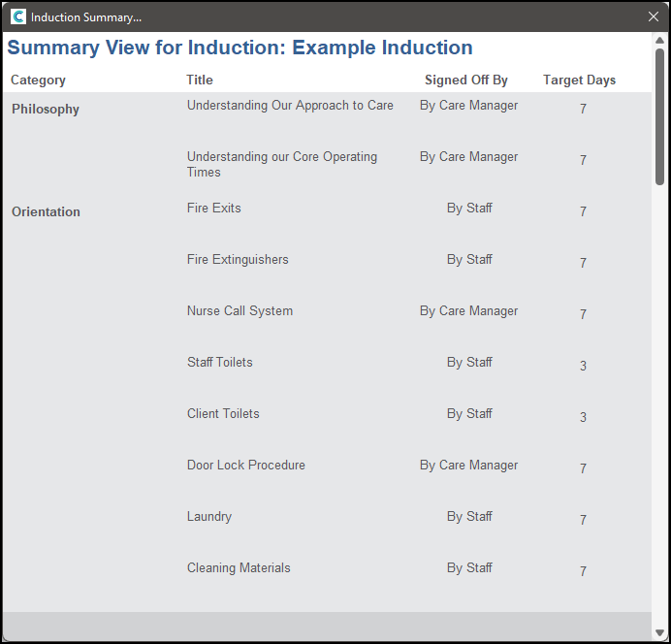This screenshot has width=671, height=644.
Task: Click the Laundry item
Action: [x=208, y=517]
